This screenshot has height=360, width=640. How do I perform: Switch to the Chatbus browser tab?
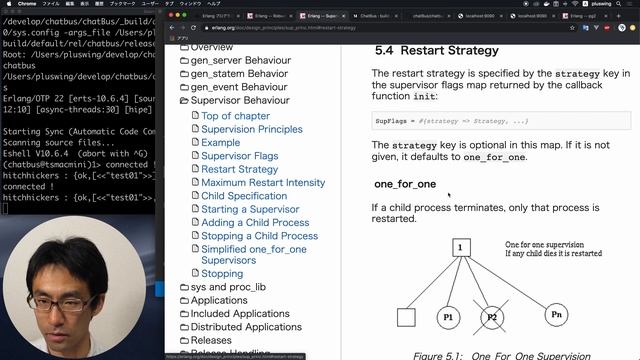374,16
